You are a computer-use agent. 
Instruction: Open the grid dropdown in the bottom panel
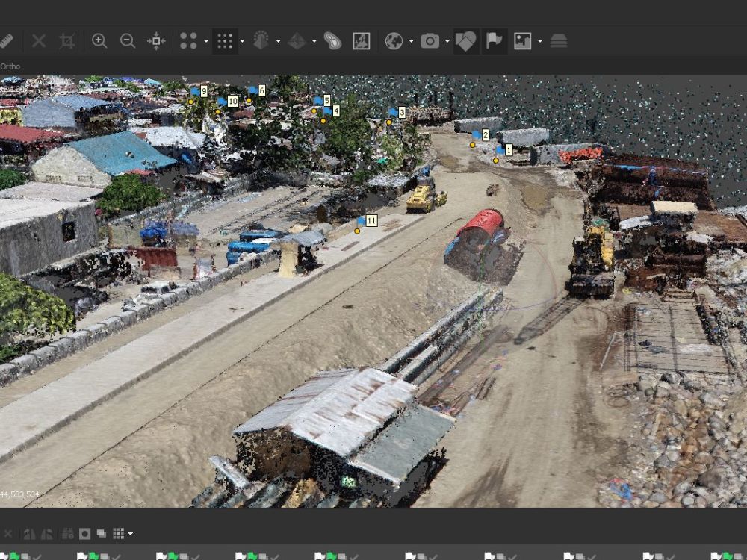[x=129, y=532]
